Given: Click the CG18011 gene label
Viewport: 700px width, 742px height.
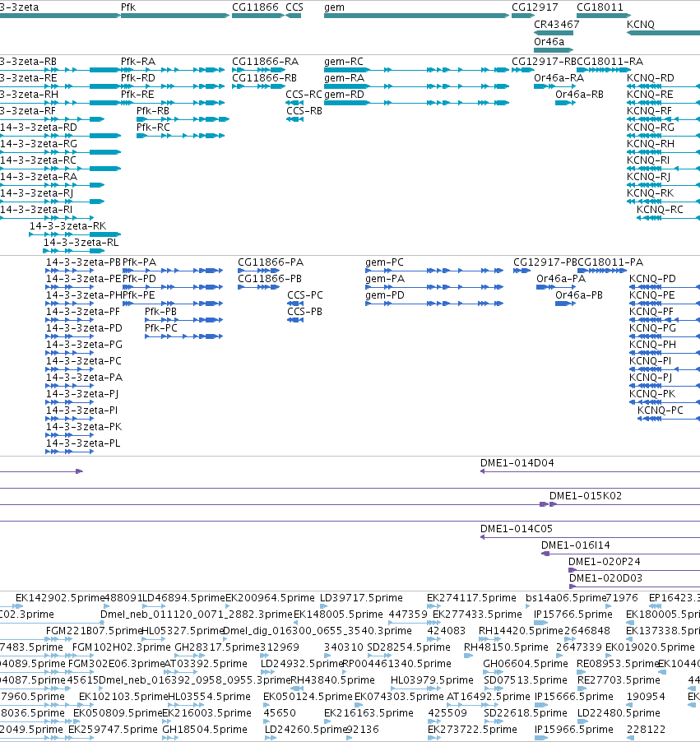Looking at the screenshot, I should tap(600, 7).
